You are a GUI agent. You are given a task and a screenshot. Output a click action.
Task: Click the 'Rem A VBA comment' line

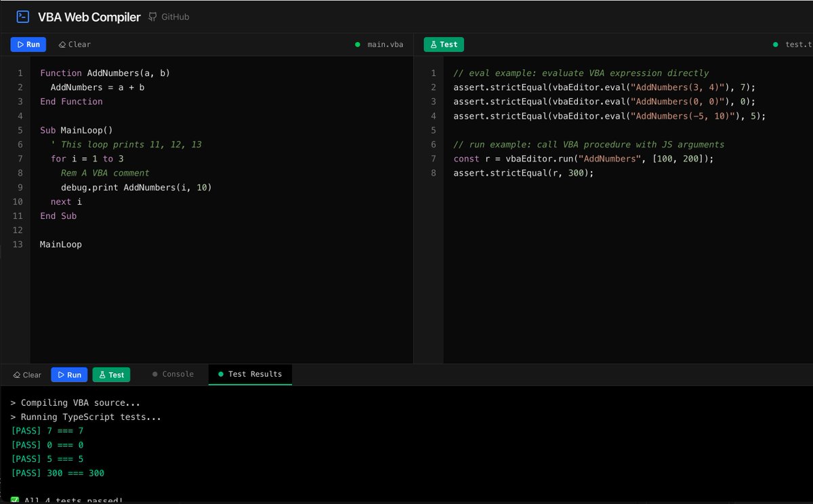pyautogui.click(x=105, y=173)
